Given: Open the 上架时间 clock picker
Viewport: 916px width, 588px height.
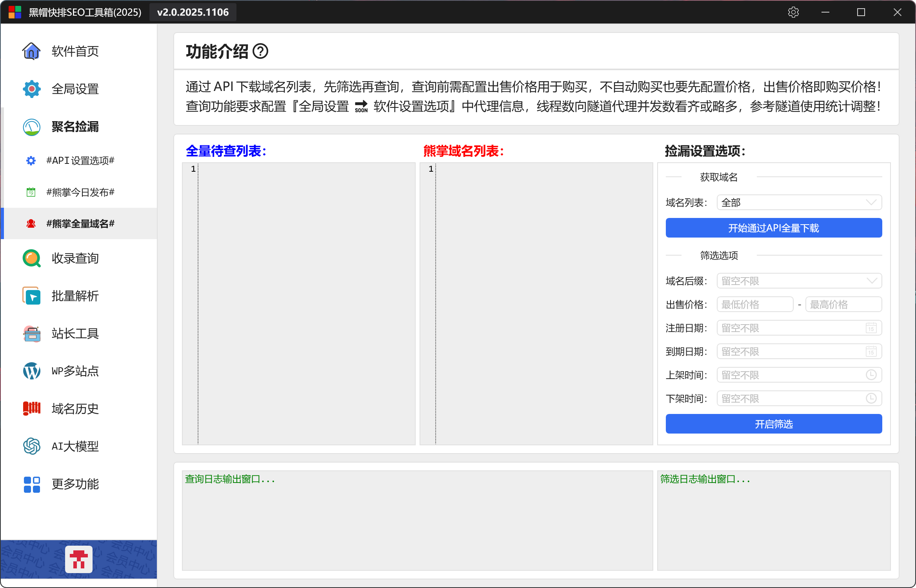Looking at the screenshot, I should (871, 375).
